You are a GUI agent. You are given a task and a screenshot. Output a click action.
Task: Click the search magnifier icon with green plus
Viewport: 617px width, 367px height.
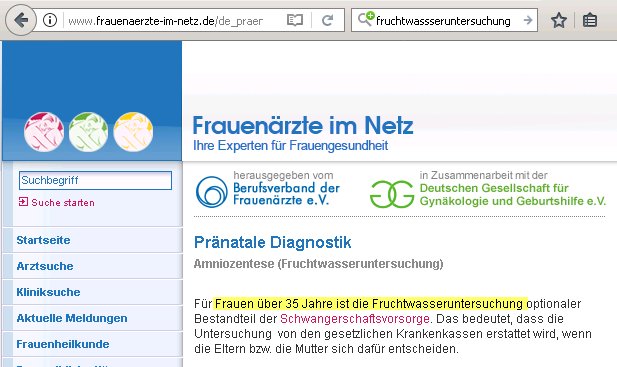[366, 19]
